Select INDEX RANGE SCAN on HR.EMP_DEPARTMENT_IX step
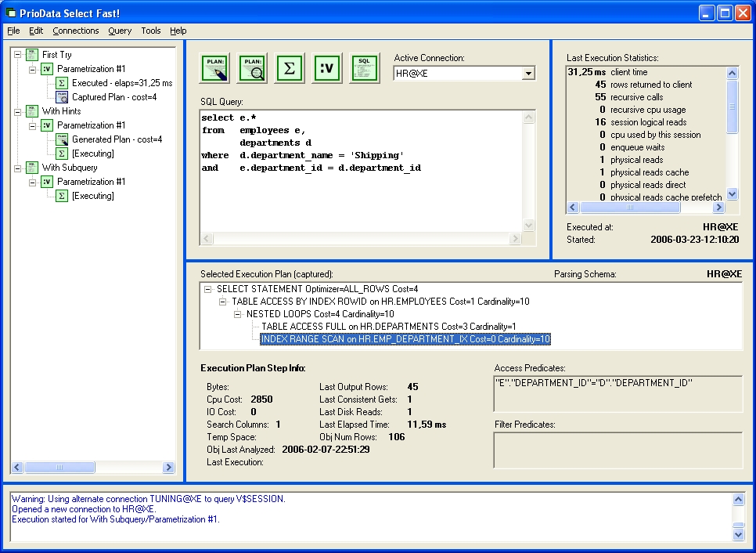This screenshot has width=756, height=553. click(405, 339)
